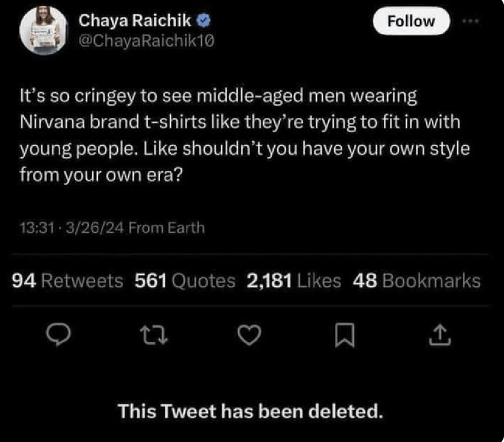Follow Chaya Raichik with the Follow button
Image resolution: width=504 pixels, height=442 pixels.
[411, 22]
